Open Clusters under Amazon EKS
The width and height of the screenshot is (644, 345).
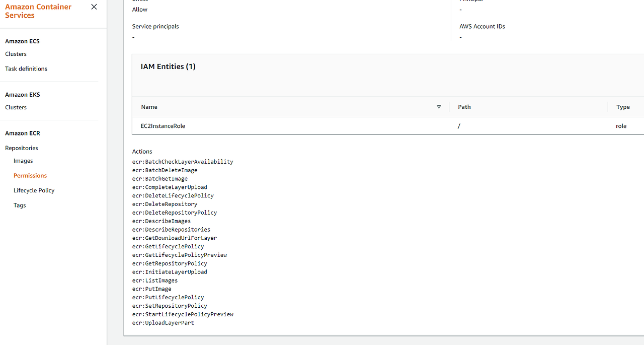16,107
